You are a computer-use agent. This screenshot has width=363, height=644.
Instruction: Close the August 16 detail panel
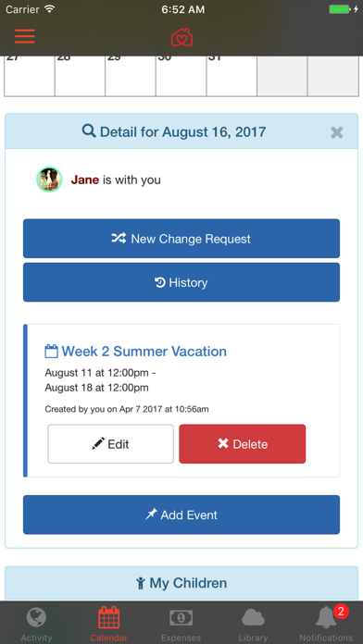(x=337, y=132)
